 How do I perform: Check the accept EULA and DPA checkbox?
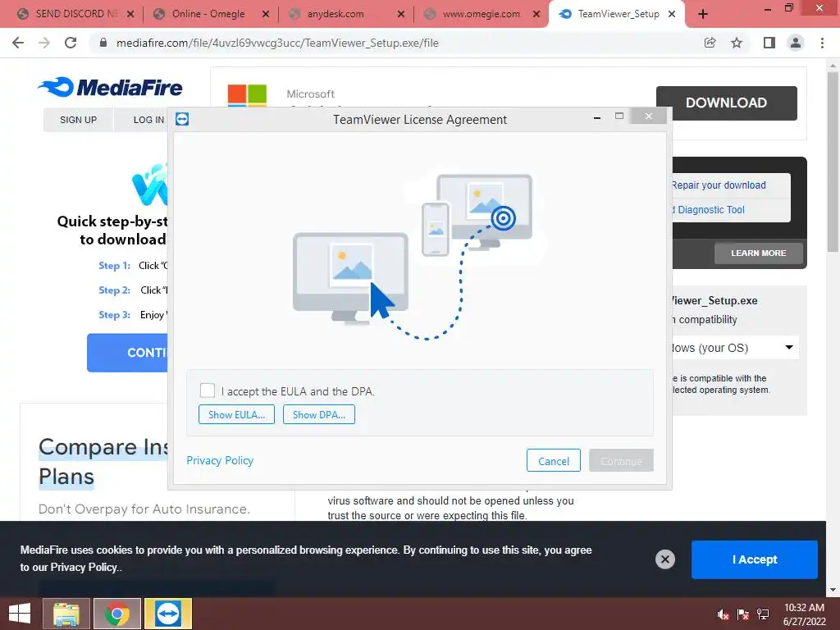click(x=208, y=390)
